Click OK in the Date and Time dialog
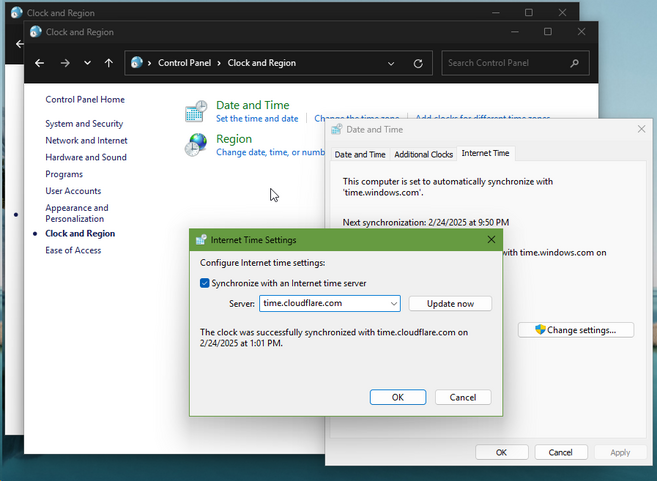Viewport: 657px width, 481px height. click(502, 453)
